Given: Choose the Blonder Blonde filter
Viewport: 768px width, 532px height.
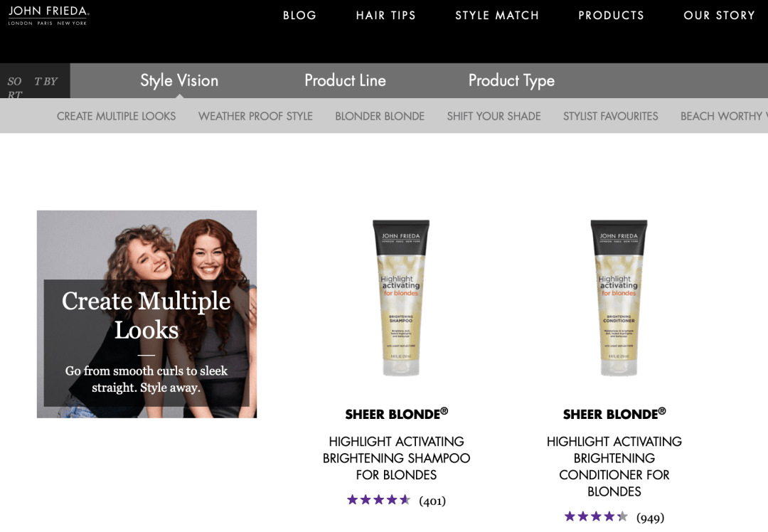Looking at the screenshot, I should pyautogui.click(x=380, y=116).
